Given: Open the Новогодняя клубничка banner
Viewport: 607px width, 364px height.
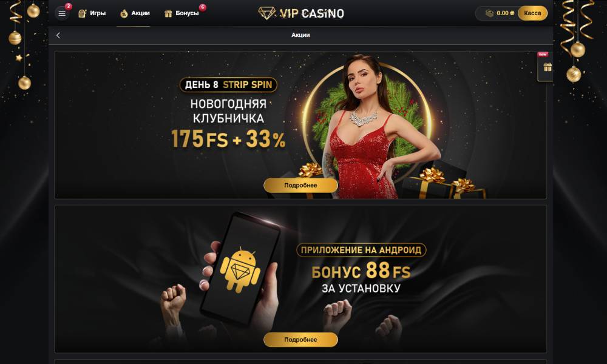Looking at the screenshot, I should coord(300,125).
